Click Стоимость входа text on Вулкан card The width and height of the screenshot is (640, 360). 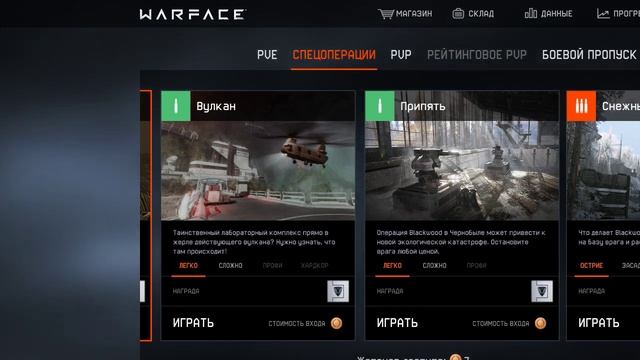click(297, 324)
